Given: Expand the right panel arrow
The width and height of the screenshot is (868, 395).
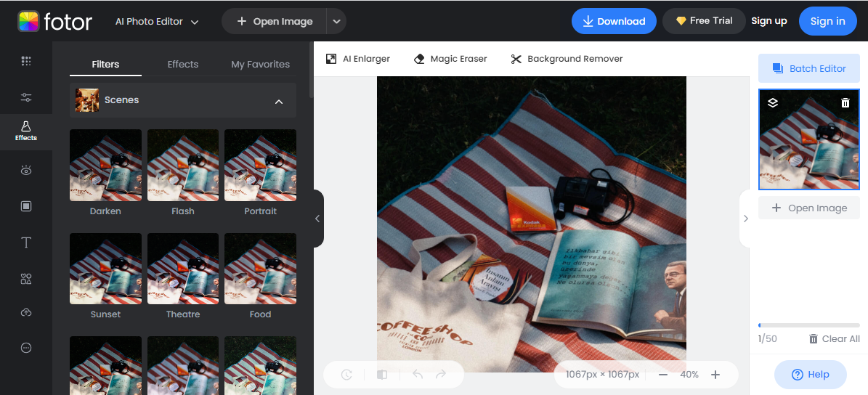Looking at the screenshot, I should [x=746, y=219].
